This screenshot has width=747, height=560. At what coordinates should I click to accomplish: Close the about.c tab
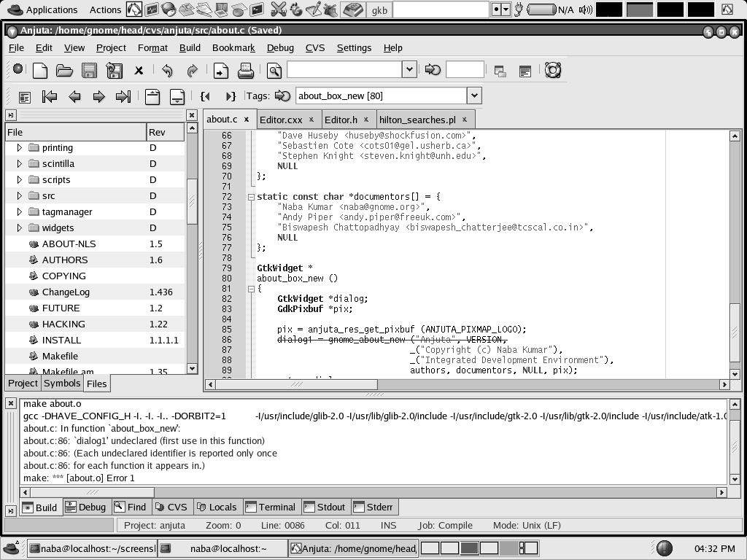pyautogui.click(x=247, y=120)
